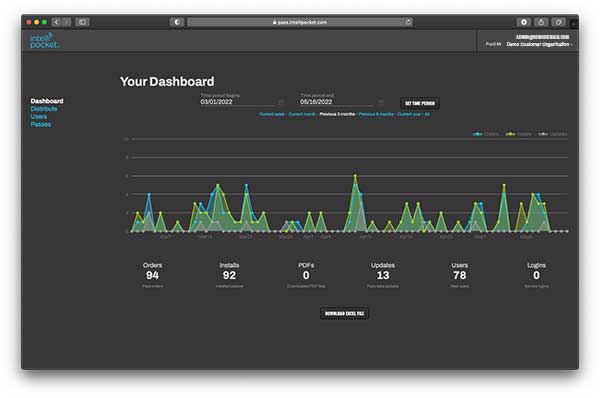Image resolution: width=600 pixels, height=398 pixels.
Task: Click the intellipocket logo in header
Action: 44,40
